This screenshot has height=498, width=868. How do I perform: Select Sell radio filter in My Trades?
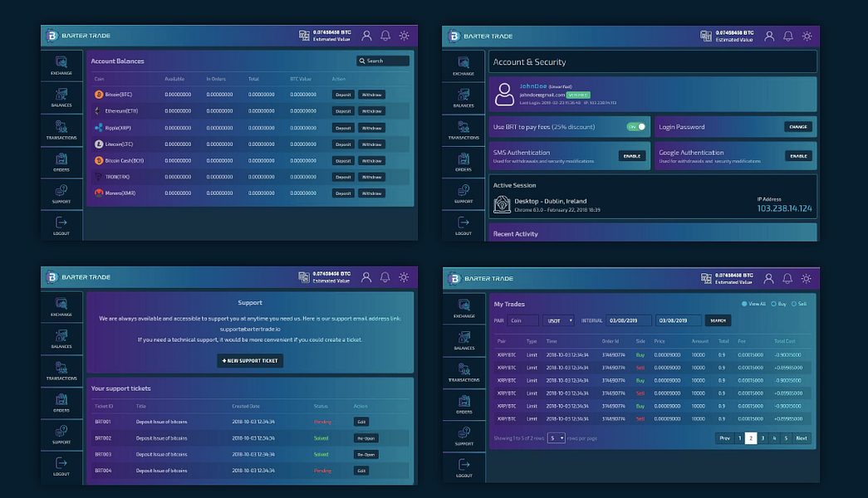[x=794, y=304]
